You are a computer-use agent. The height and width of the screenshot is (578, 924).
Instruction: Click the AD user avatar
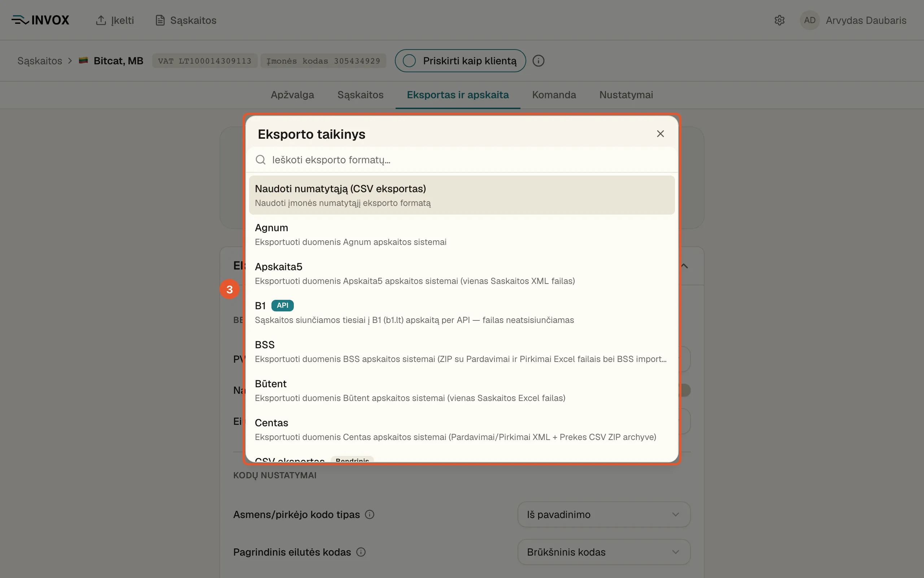coord(810,20)
